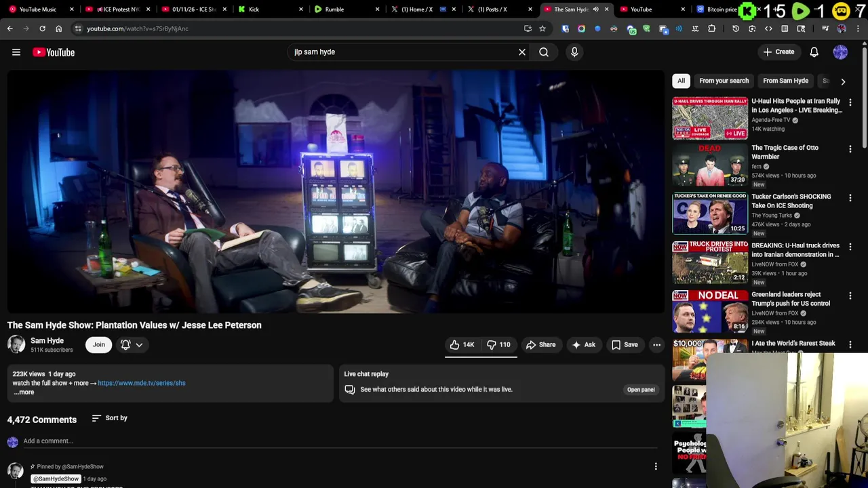Screen dimensions: 868x488
Task: Select the From Sam Hyde chip
Action: pos(785,81)
